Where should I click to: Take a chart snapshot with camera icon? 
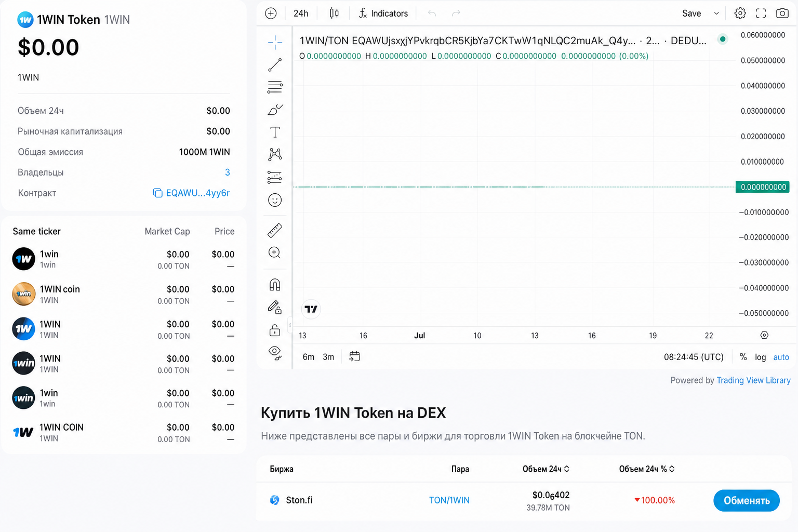tap(782, 14)
